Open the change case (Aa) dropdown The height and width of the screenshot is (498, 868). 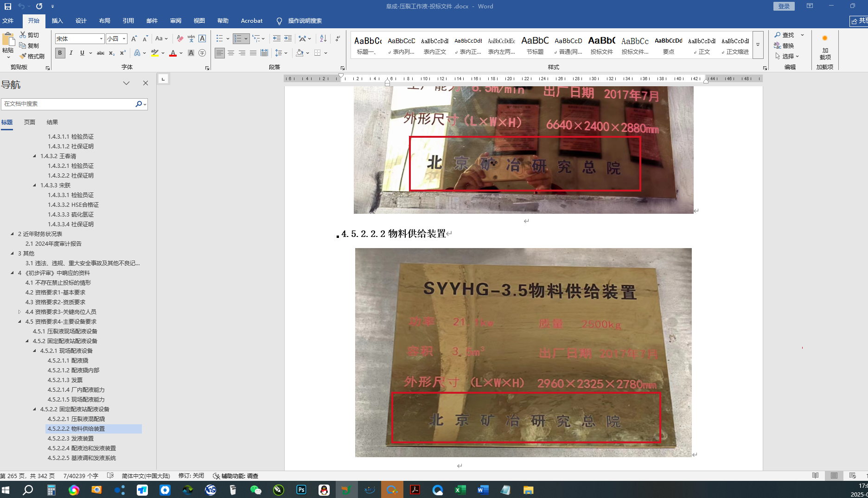(161, 39)
